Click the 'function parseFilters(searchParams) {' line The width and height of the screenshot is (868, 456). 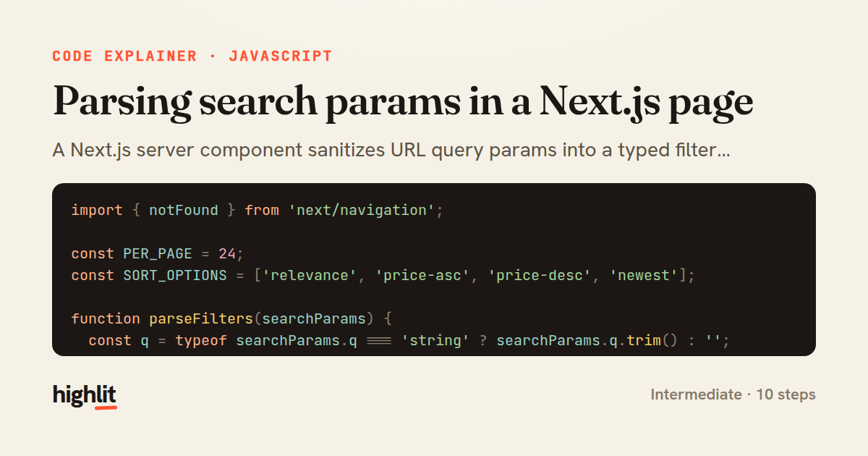231,319
